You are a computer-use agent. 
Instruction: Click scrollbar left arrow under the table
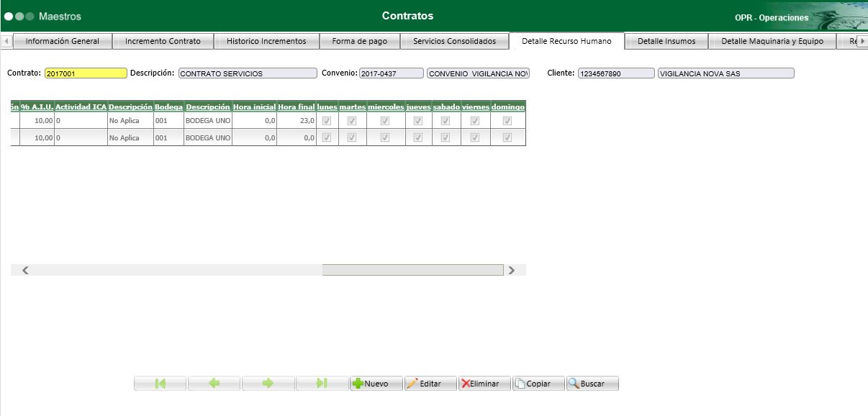point(25,271)
